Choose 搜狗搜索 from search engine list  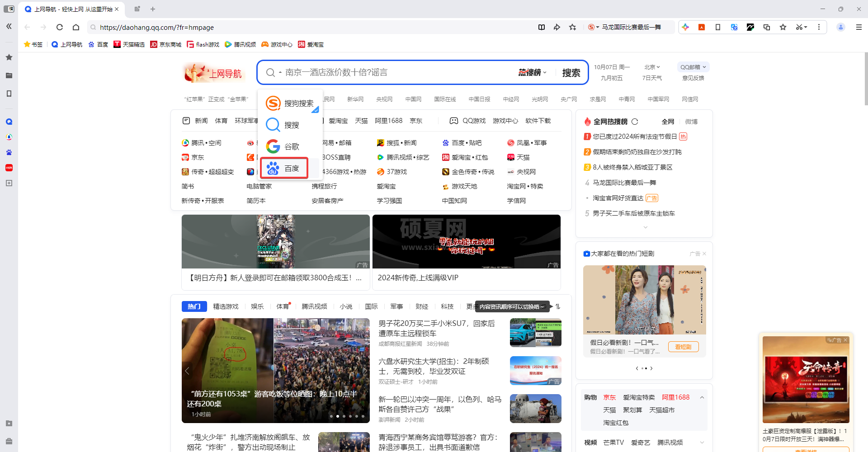pyautogui.click(x=290, y=103)
